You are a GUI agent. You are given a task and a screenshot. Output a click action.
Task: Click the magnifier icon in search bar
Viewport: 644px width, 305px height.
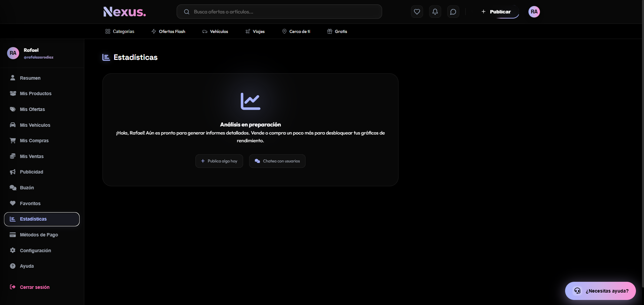pyautogui.click(x=187, y=12)
